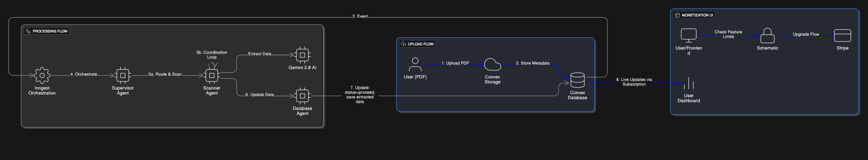Viewport: 868px width, 160px height.
Task: Select the 'Upgrade Flow' edge label
Action: point(806,34)
